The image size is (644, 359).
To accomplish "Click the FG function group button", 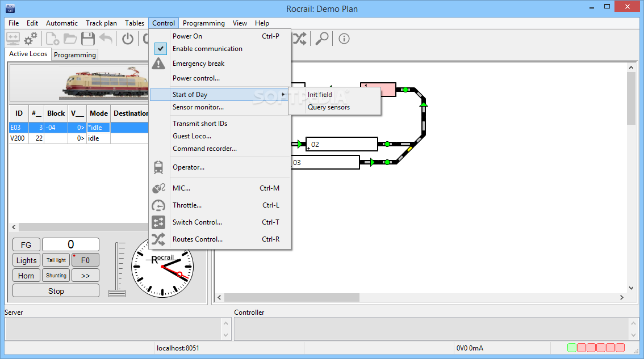I will click(26, 244).
